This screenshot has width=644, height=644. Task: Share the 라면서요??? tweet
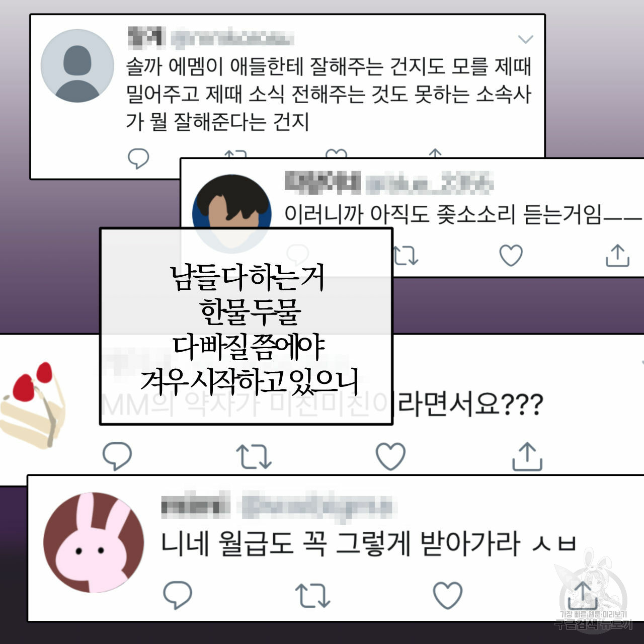click(527, 456)
